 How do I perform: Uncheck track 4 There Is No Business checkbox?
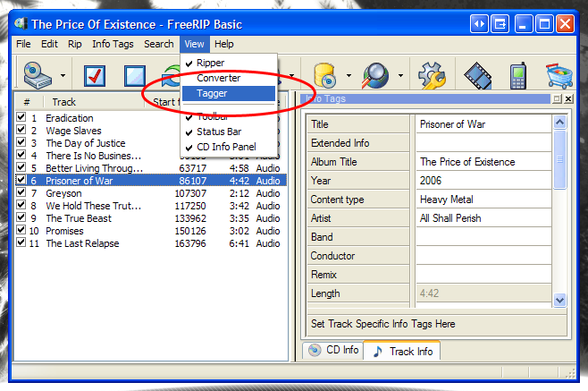tap(21, 155)
